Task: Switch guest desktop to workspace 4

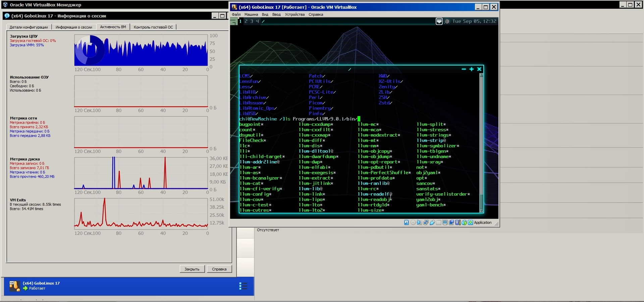Action: [x=257, y=21]
